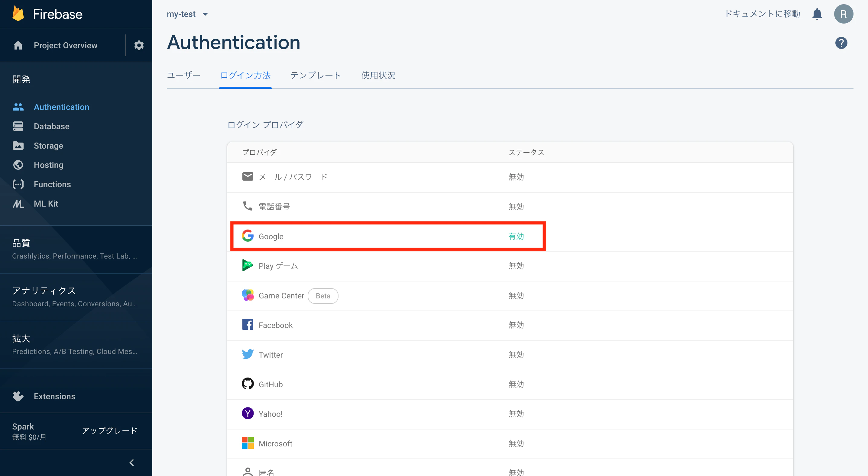
Task: Click the Game Center provider name
Action: point(281,296)
